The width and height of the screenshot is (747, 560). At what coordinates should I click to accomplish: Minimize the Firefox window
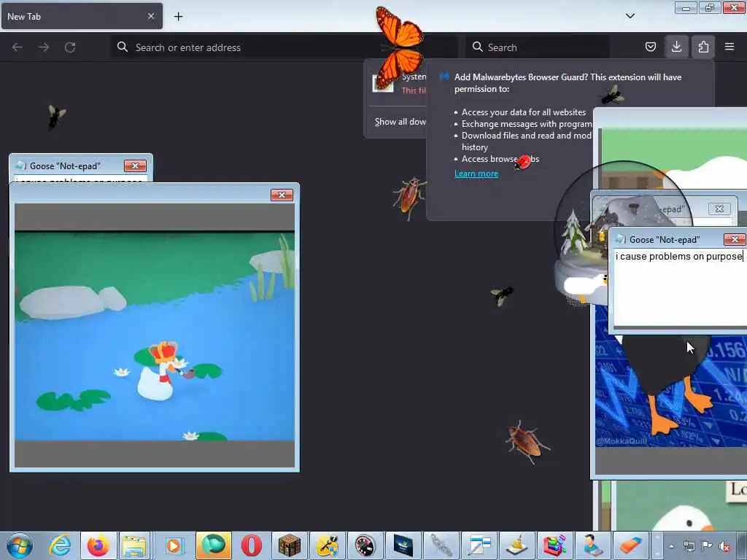coord(686,7)
